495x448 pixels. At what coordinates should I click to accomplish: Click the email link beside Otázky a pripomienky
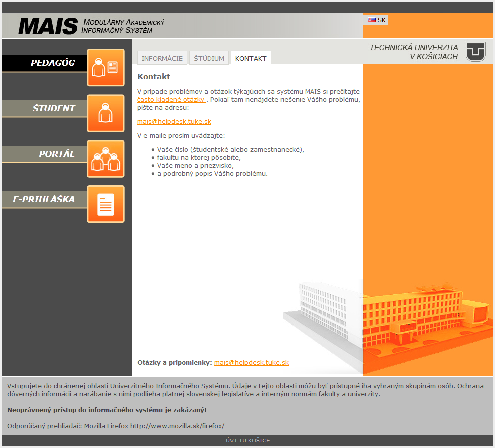pyautogui.click(x=251, y=362)
